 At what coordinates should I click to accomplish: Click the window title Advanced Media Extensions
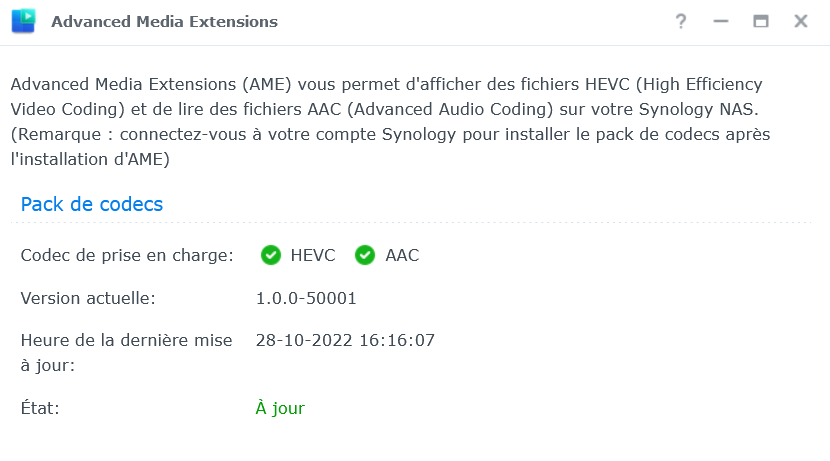click(x=164, y=21)
